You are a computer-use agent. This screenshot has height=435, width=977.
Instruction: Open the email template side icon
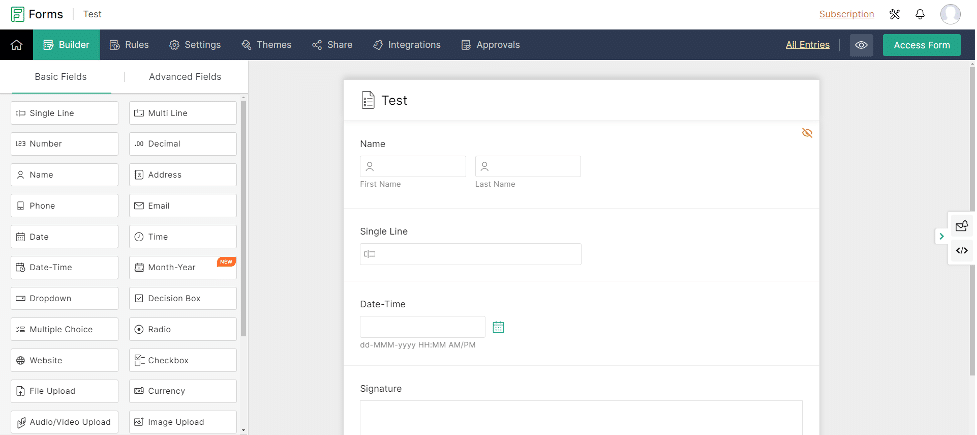tap(961, 226)
